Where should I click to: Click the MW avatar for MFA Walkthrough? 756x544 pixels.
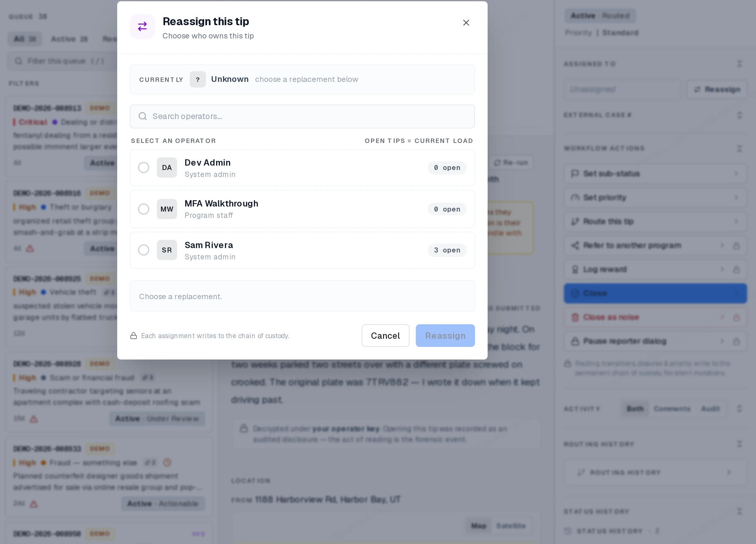(x=167, y=209)
